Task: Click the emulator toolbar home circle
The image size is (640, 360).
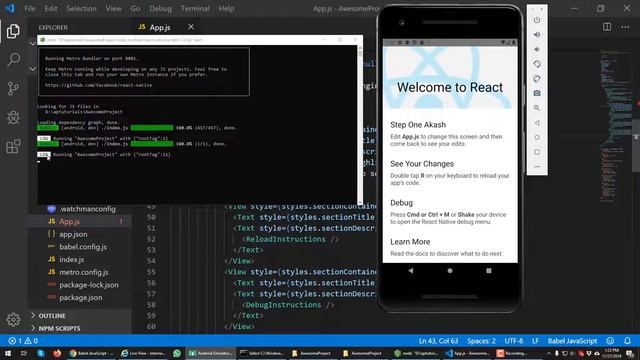Action: pos(537,138)
